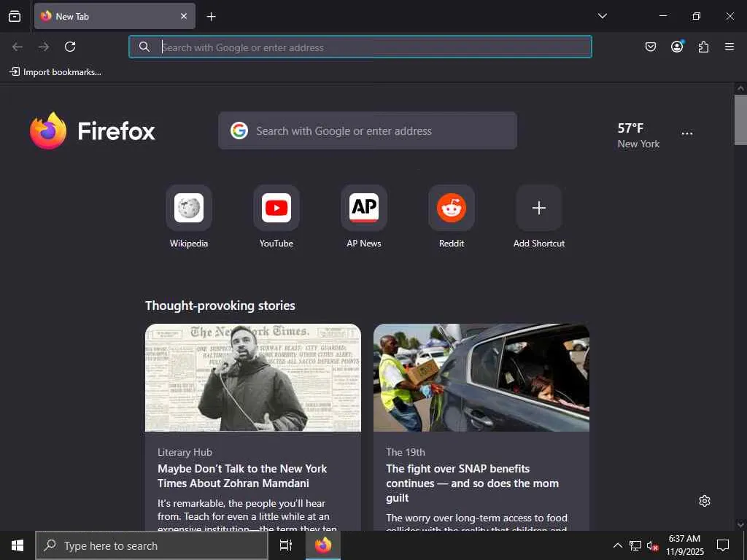Open the Literary Hub story thumbnail image
Image resolution: width=747 pixels, height=560 pixels.
tap(253, 378)
